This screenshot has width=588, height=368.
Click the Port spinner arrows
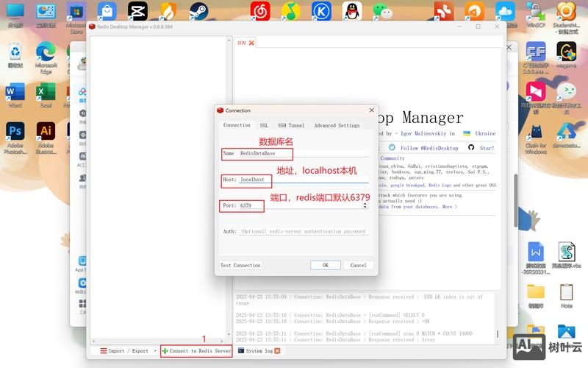[x=365, y=205]
